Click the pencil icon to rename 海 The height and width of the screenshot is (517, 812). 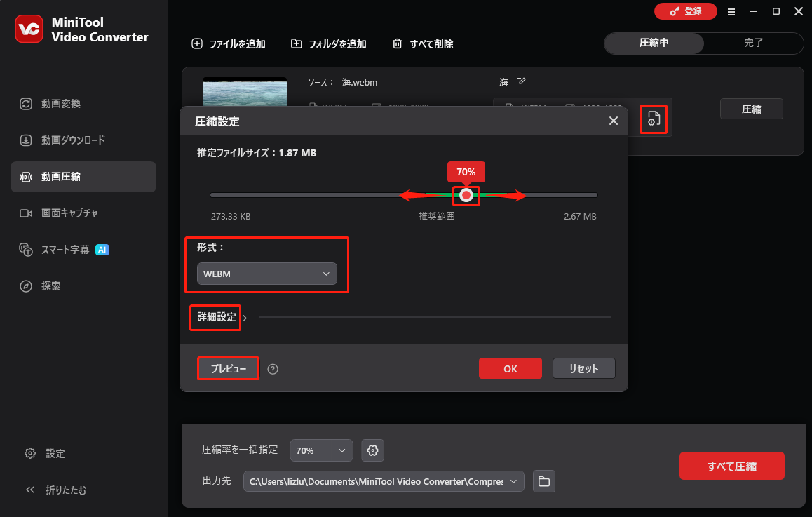[x=519, y=82]
